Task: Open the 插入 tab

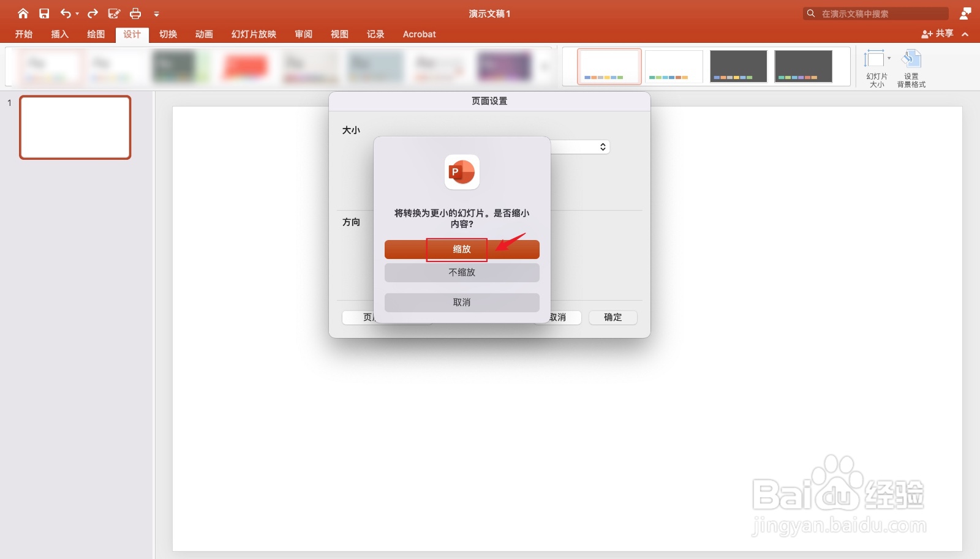Action: (x=60, y=34)
